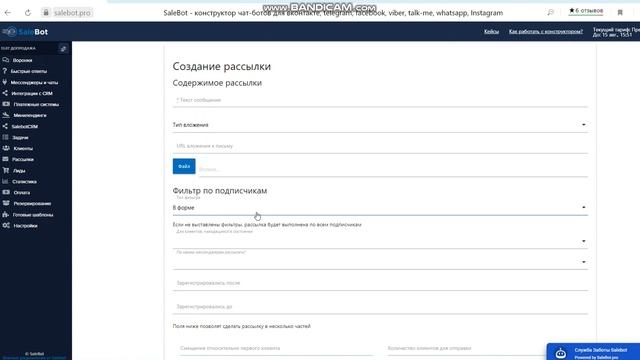Click the browser search magnifier icon

coord(551,12)
